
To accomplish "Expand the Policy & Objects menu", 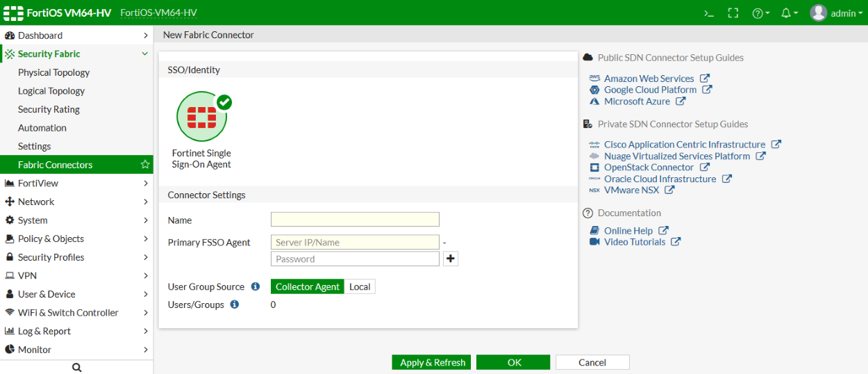I will click(x=76, y=238).
